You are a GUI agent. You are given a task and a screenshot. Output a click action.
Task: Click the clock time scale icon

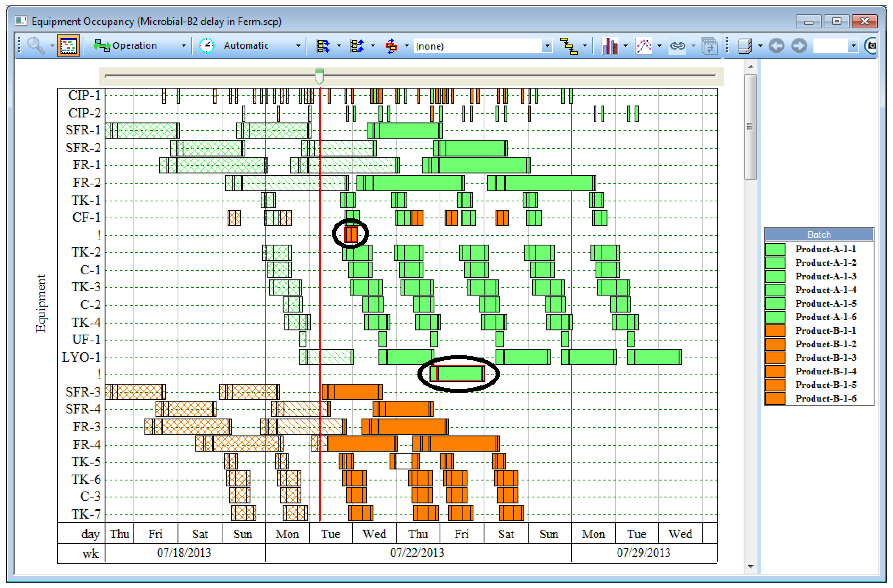tap(206, 46)
